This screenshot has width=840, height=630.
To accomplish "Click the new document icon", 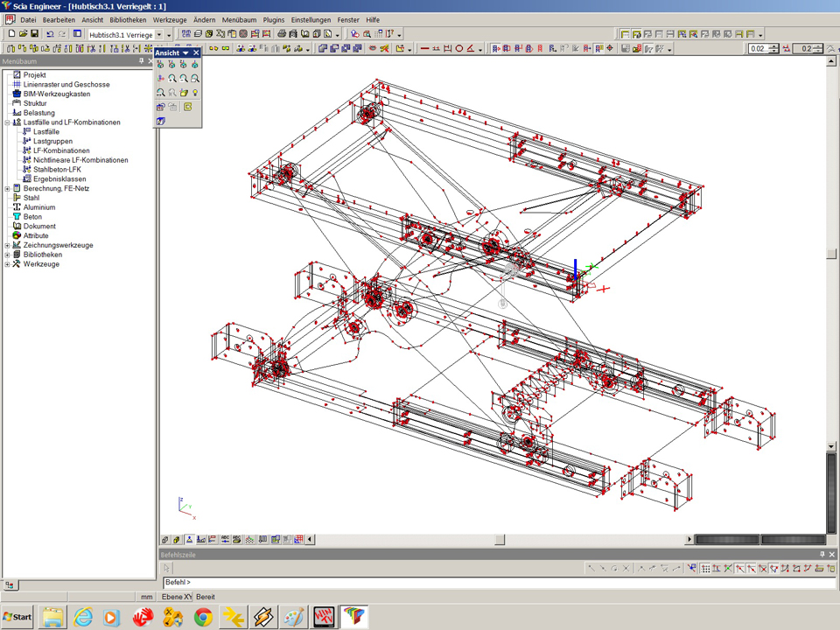I will [11, 34].
